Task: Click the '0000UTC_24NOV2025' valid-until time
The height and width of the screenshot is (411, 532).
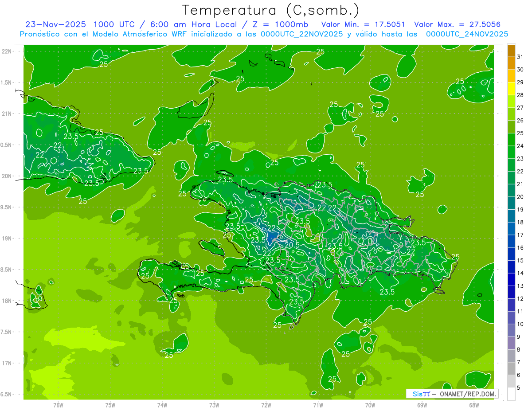Action: pos(467,34)
